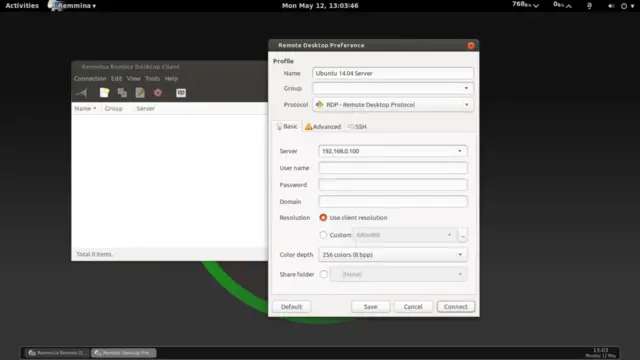Click the Save button
This screenshot has height=360, width=640.
click(x=370, y=307)
